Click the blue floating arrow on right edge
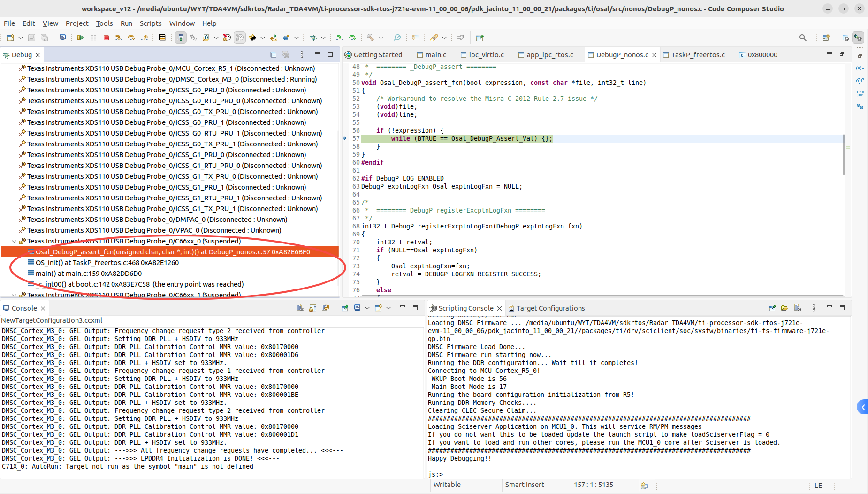Image resolution: width=868 pixels, height=494 pixels. [862, 406]
